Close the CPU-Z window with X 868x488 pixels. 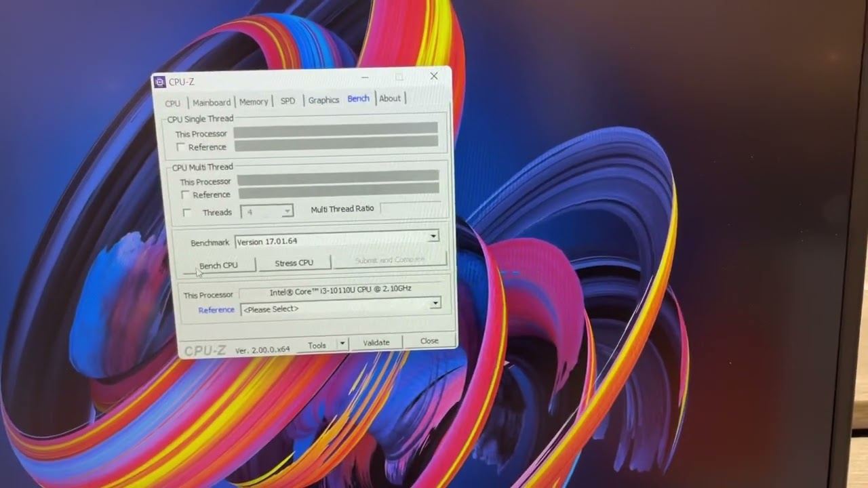click(x=434, y=76)
